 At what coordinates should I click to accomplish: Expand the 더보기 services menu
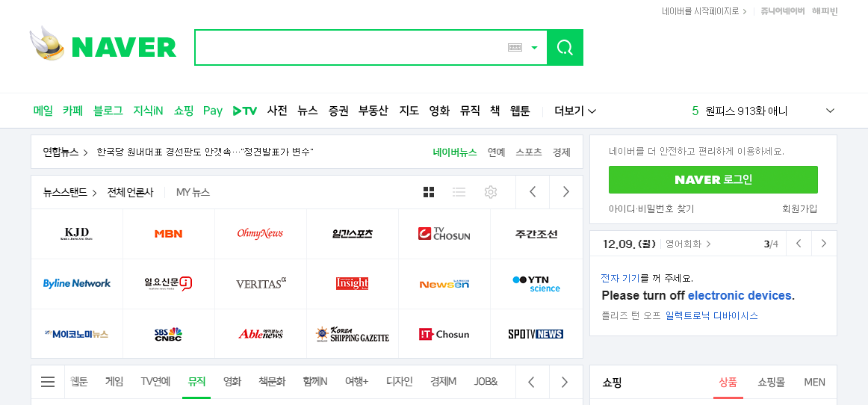click(x=575, y=111)
